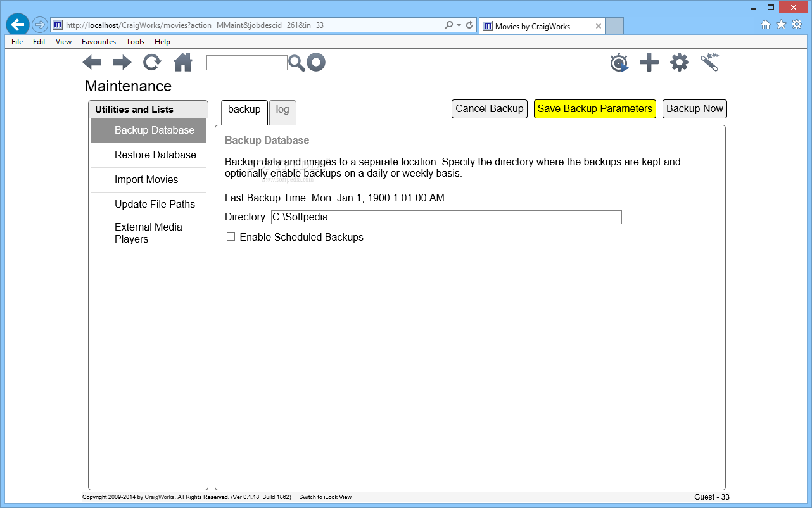
Task: Select External Media Players in sidebar
Action: 148,233
